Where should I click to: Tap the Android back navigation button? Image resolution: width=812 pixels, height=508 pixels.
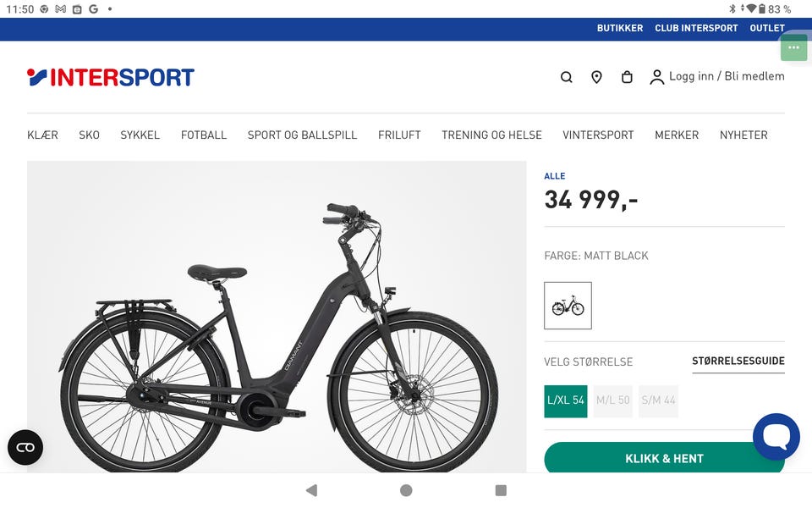click(312, 490)
